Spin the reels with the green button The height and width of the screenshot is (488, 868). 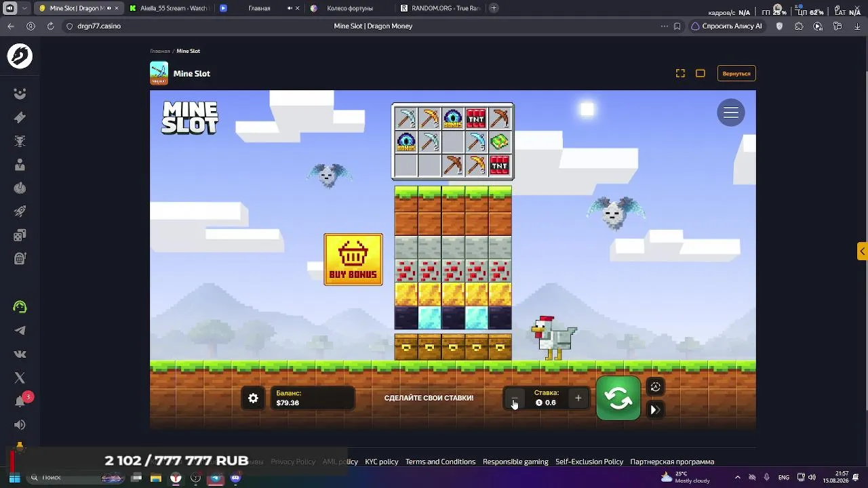[618, 399]
